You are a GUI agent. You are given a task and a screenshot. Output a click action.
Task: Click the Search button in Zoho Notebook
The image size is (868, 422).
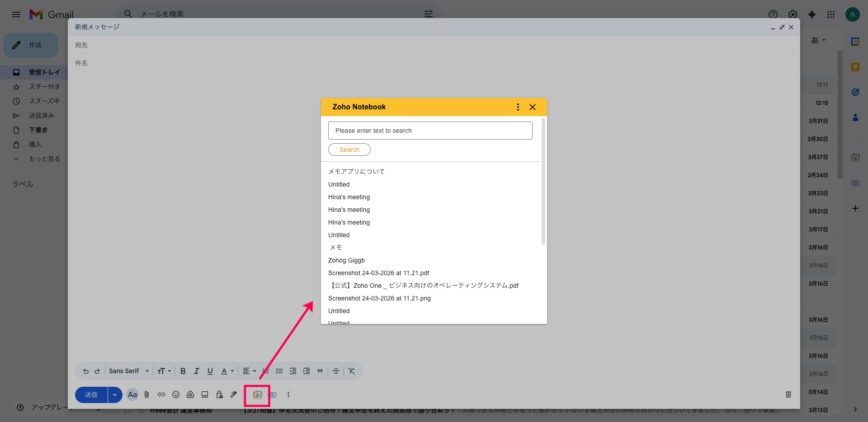click(x=349, y=150)
